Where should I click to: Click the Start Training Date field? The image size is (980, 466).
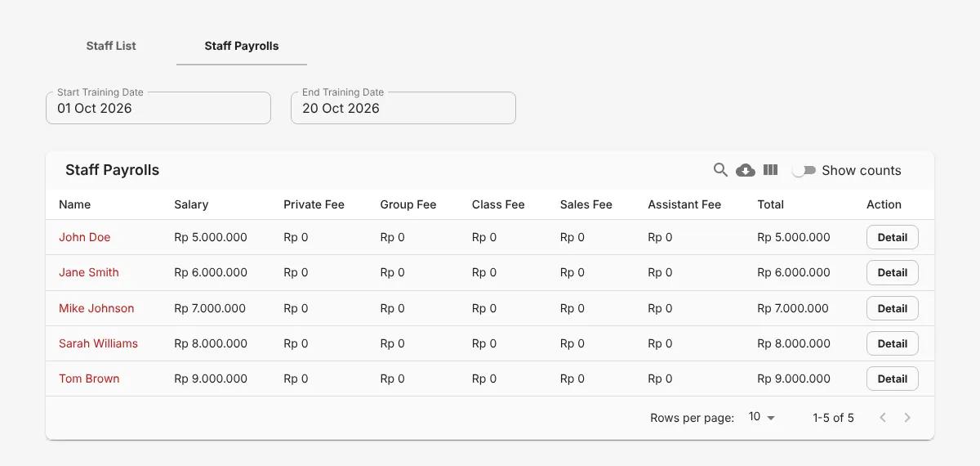click(158, 108)
